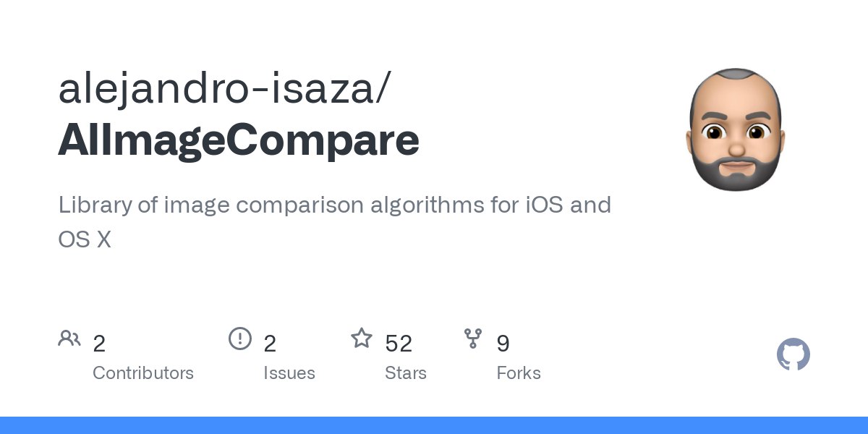
Task: Click the "OS X" text in the description
Action: tap(85, 239)
